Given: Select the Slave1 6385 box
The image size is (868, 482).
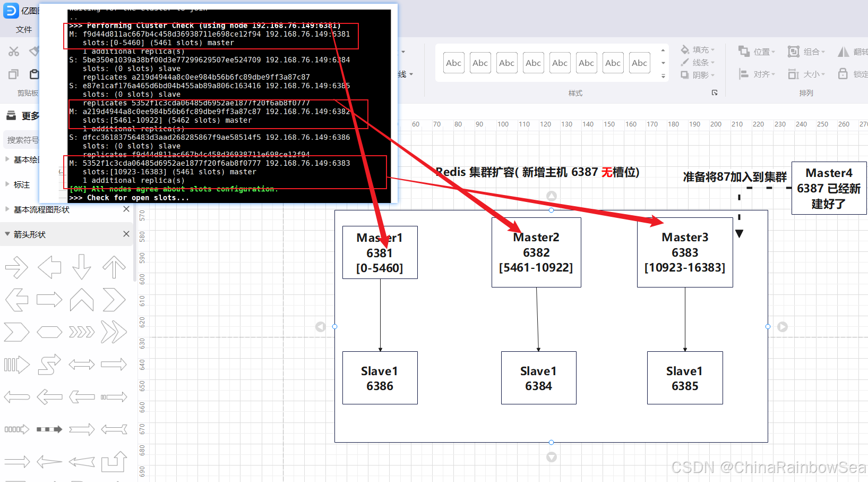Looking at the screenshot, I should click(685, 378).
